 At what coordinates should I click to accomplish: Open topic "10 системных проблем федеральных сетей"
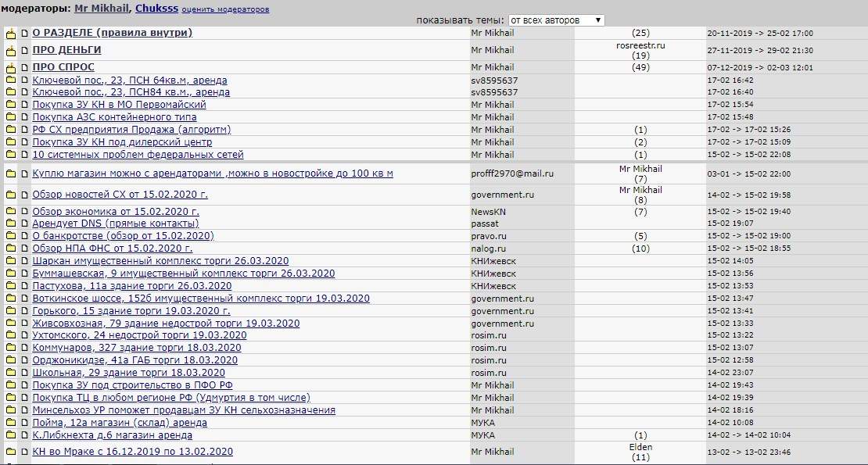coord(138,155)
